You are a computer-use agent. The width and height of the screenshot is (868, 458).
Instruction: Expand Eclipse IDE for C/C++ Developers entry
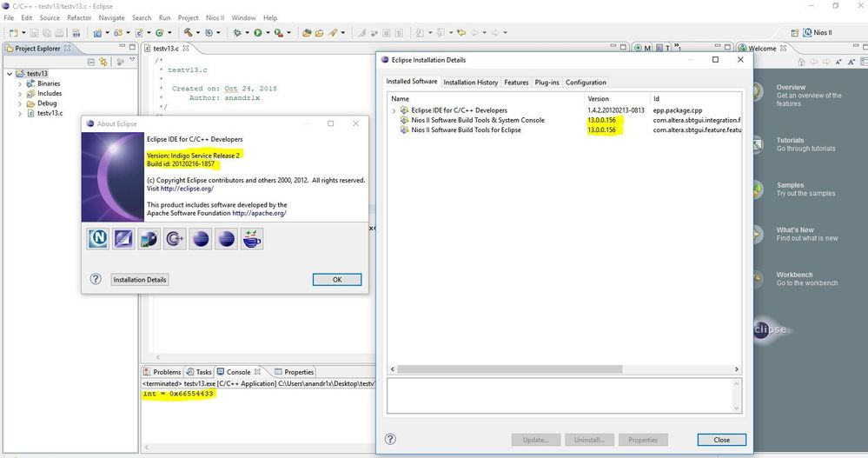394,110
